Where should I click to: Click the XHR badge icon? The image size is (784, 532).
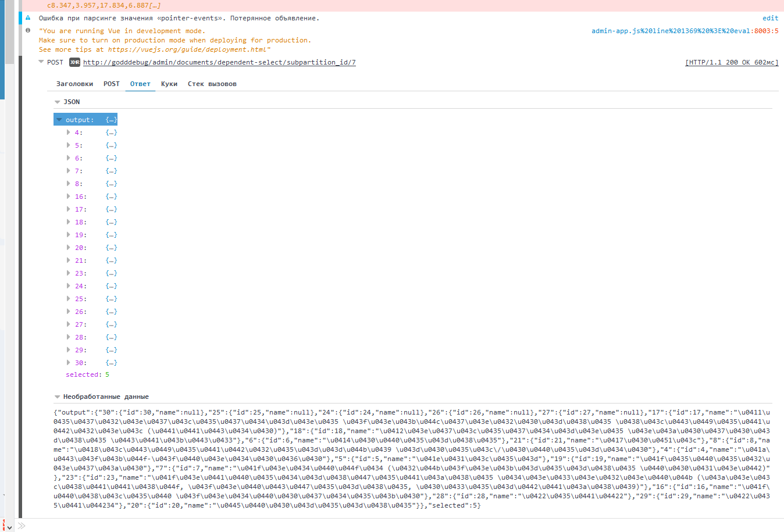pos(74,62)
